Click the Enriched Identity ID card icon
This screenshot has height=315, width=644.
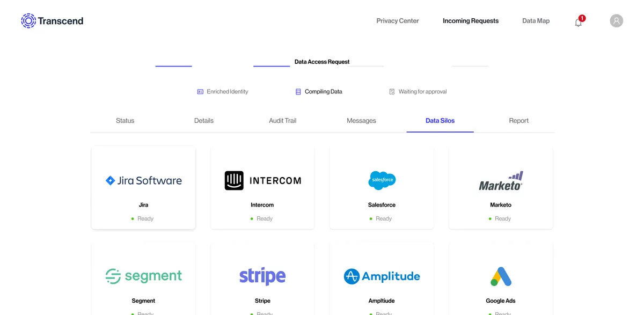click(x=200, y=92)
